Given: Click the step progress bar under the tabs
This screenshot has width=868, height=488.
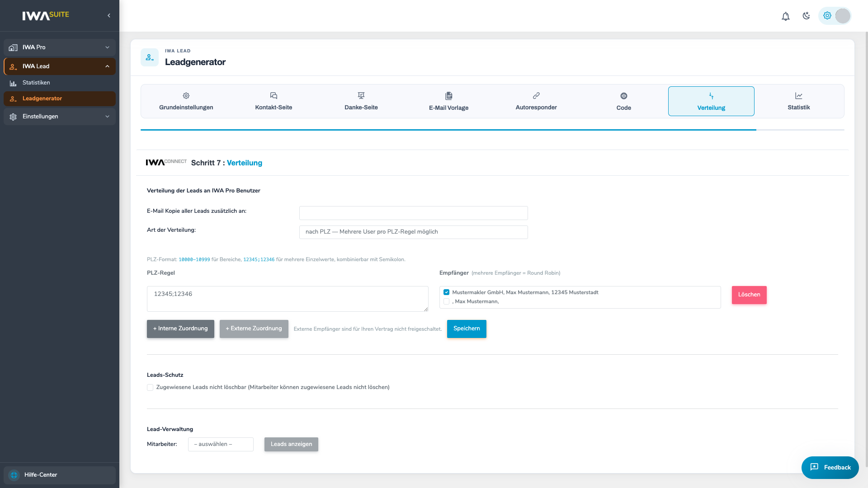Looking at the screenshot, I should click(x=492, y=130).
